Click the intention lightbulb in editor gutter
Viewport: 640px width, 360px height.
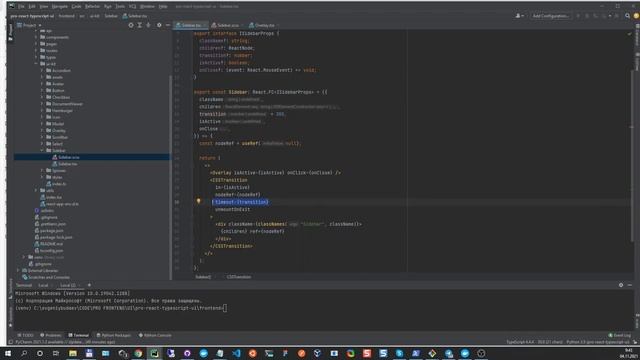pos(199,201)
